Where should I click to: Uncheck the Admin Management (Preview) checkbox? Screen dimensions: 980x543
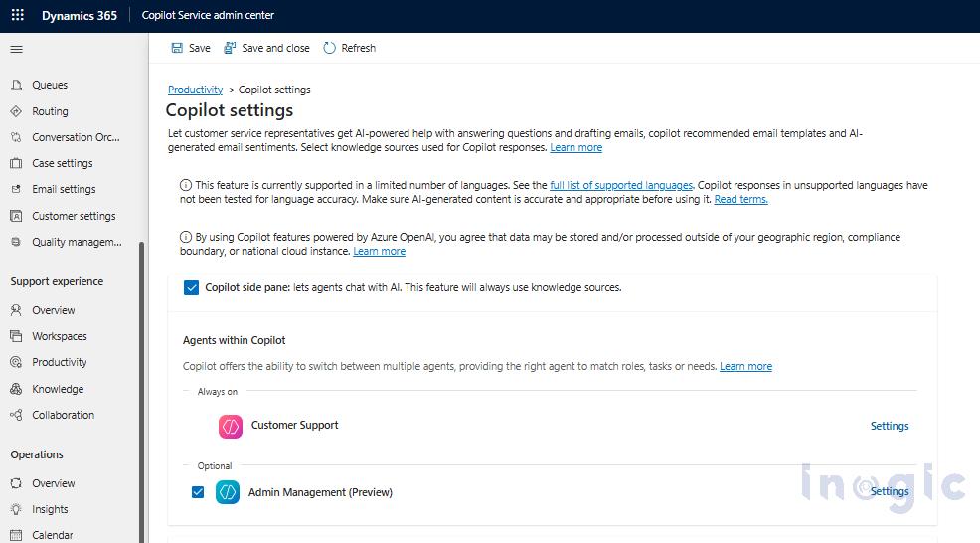[198, 492]
